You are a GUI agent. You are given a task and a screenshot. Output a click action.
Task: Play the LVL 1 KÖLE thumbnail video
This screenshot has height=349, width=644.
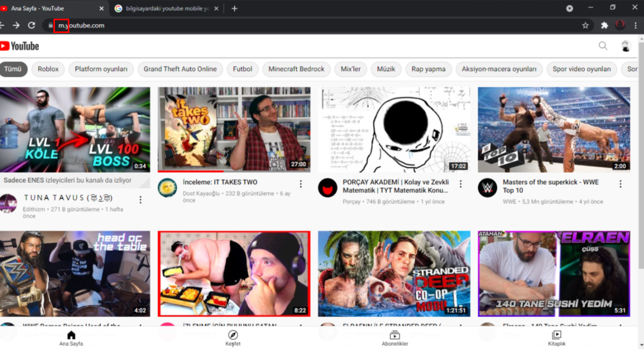75,129
